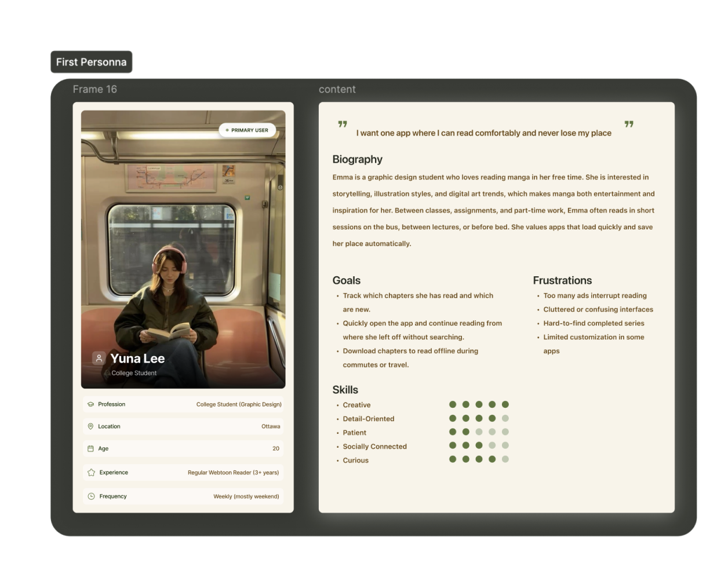Click Hard-to-find completed series
Image resolution: width=728 pixels, height=585 pixels.
pyautogui.click(x=594, y=323)
